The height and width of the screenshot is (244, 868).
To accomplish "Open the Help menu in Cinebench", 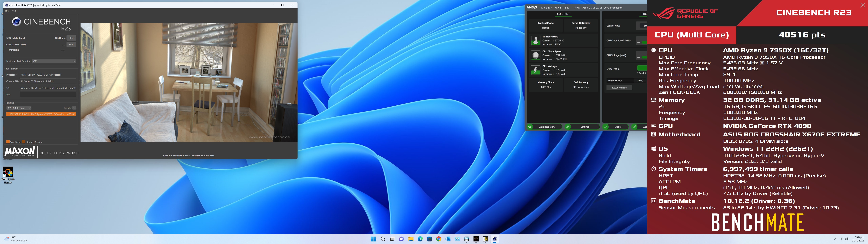I will [x=14, y=11].
